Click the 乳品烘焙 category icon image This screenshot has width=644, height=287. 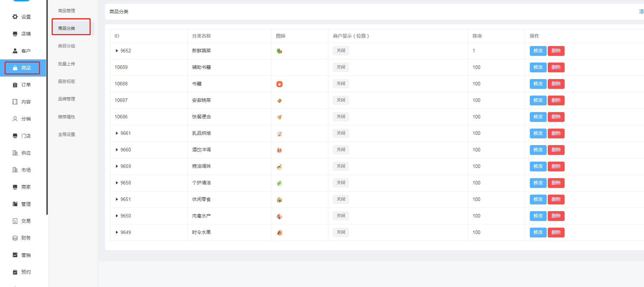pyautogui.click(x=279, y=133)
